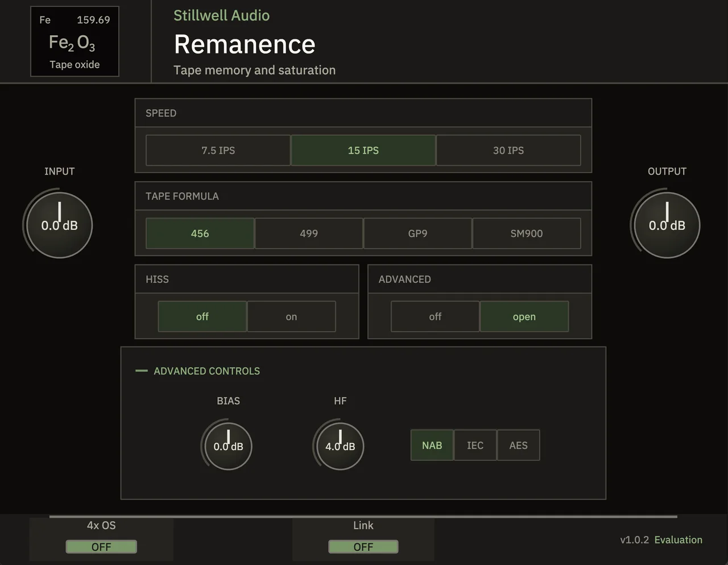728x565 pixels.
Task: Pick the 499 tape formula
Action: point(309,233)
